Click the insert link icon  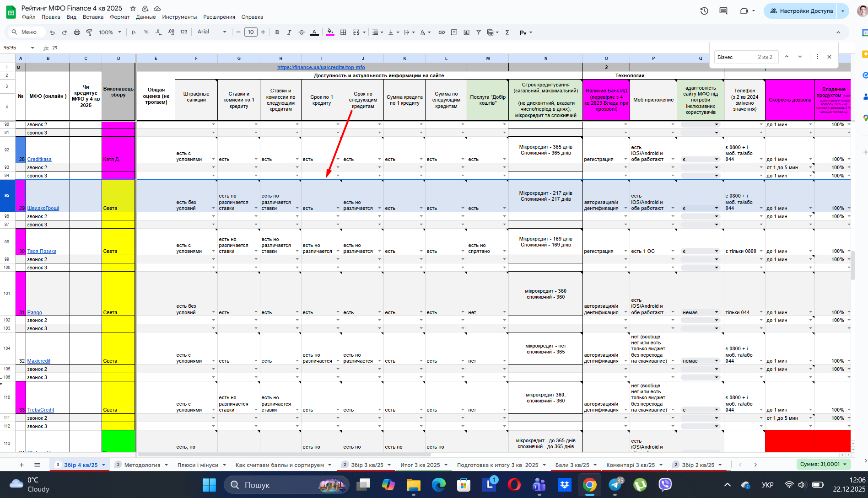442,32
